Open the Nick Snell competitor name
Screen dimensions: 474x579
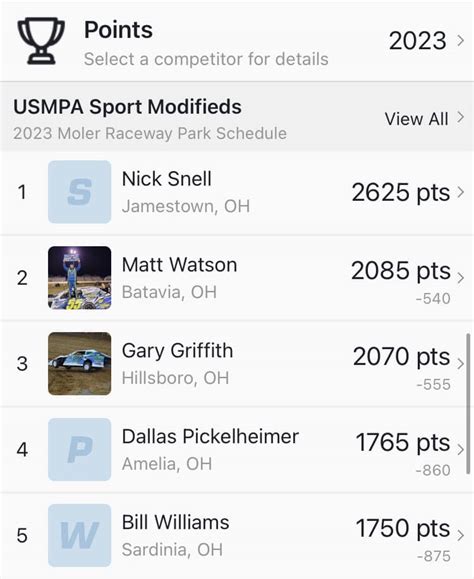166,179
